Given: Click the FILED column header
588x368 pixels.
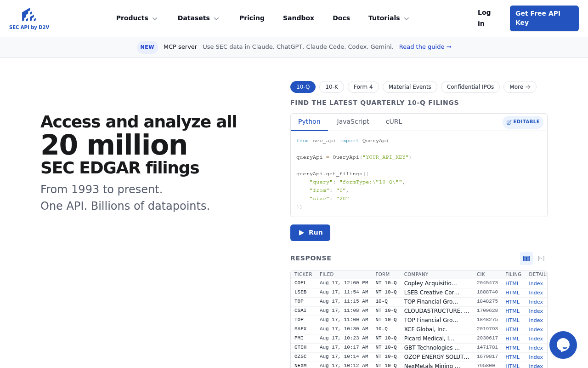Looking at the screenshot, I should click(327, 275).
